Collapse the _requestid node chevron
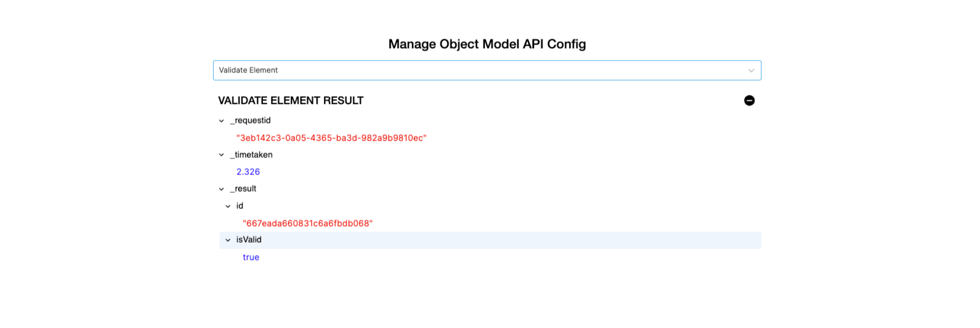980x328 pixels. [x=221, y=121]
